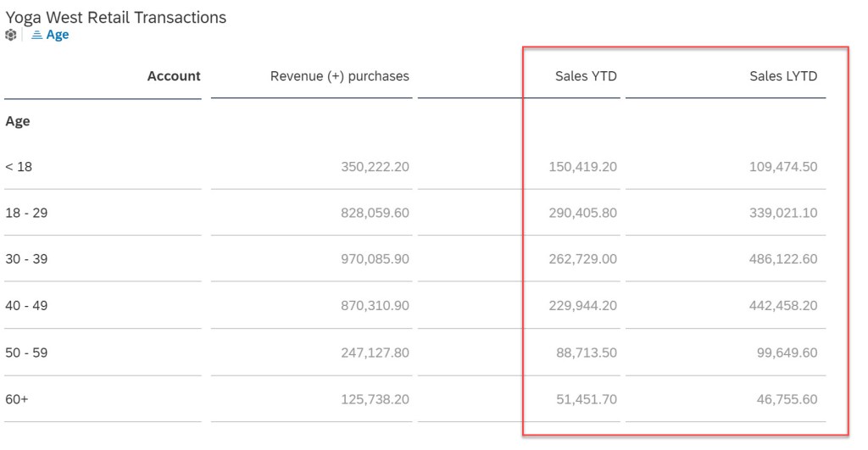Image resolution: width=868 pixels, height=450 pixels.
Task: Select the 60+ age row label
Action: (17, 398)
